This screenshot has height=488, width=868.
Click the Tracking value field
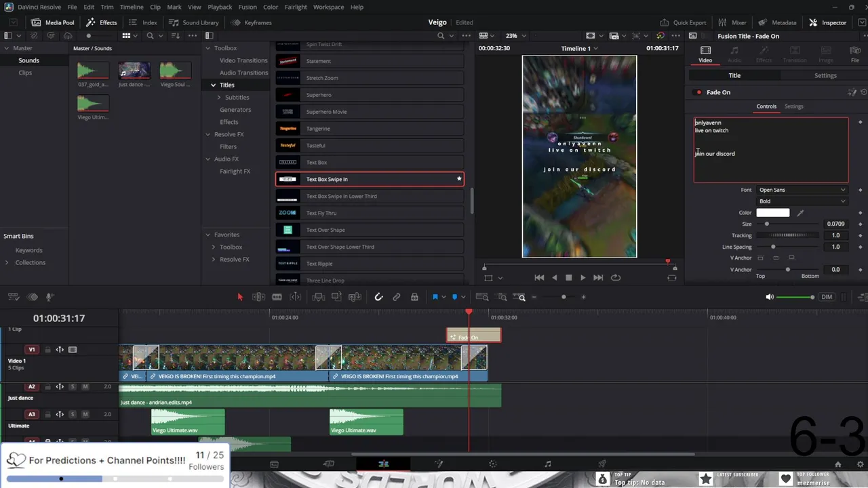(x=835, y=235)
